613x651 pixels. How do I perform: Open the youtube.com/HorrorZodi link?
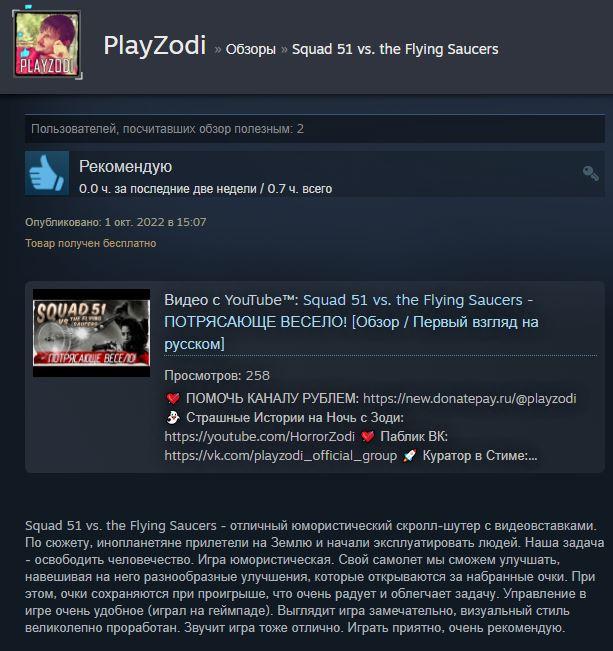[260, 436]
